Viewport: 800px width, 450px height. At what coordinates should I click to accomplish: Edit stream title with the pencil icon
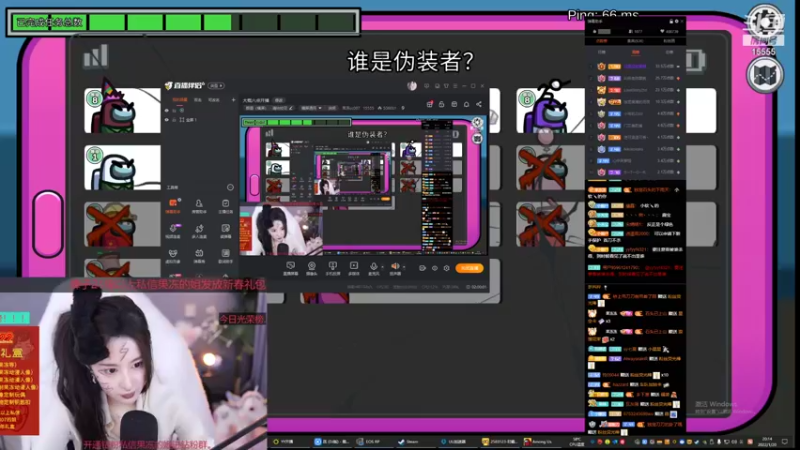tap(291, 108)
